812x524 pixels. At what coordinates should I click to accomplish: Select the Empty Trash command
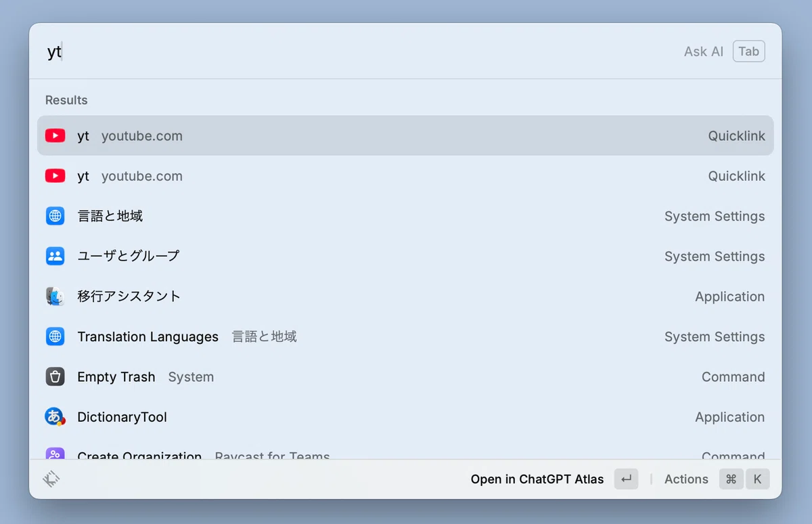click(405, 376)
